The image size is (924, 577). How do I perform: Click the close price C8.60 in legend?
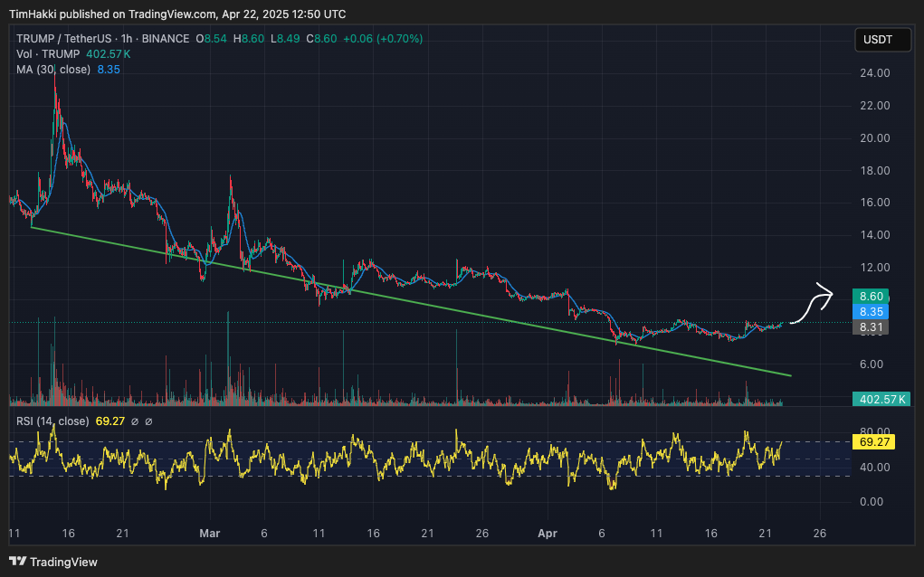(x=322, y=39)
